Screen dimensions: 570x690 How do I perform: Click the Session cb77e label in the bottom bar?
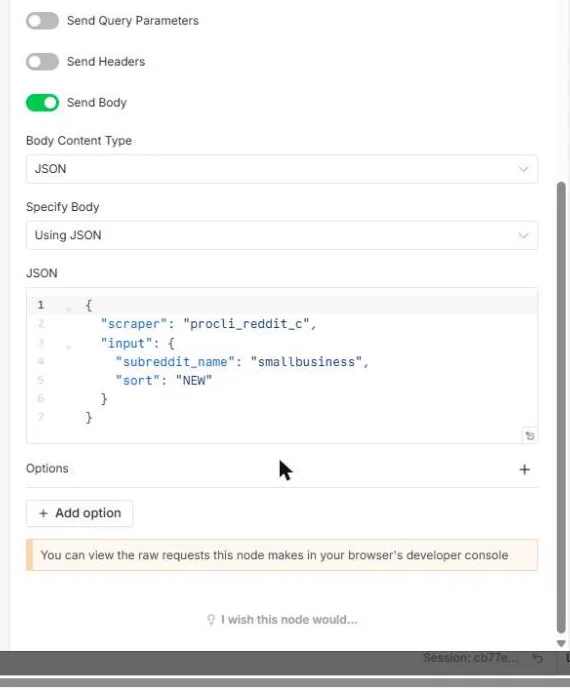471,658
